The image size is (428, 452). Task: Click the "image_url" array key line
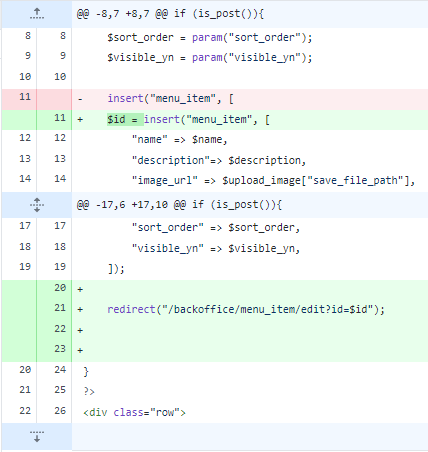[x=250, y=181]
